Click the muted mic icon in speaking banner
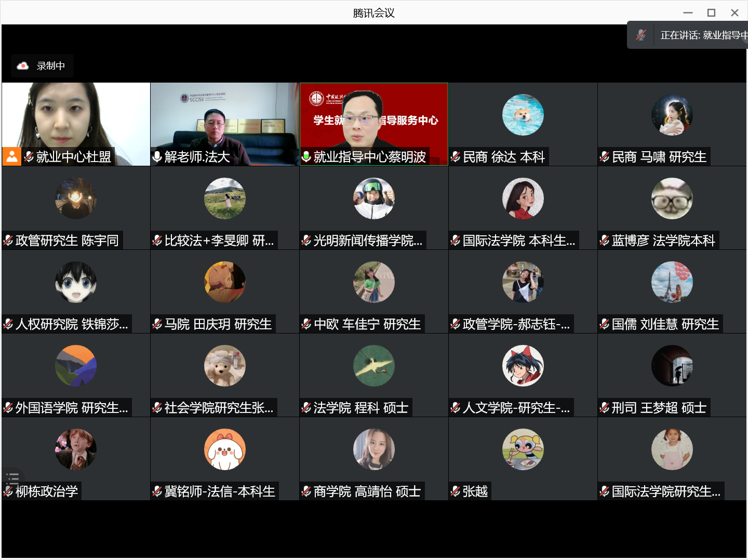The width and height of the screenshot is (748, 560). tap(641, 35)
